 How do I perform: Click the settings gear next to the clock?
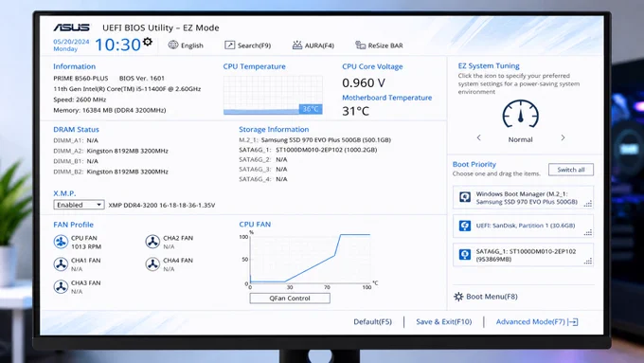click(x=148, y=42)
